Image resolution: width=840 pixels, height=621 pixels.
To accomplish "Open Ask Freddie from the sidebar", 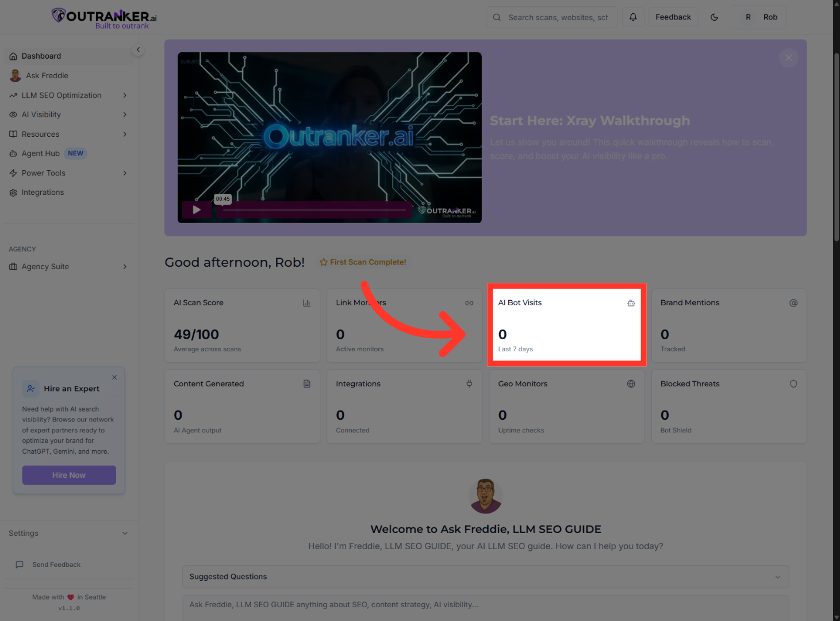I will pos(69,75).
